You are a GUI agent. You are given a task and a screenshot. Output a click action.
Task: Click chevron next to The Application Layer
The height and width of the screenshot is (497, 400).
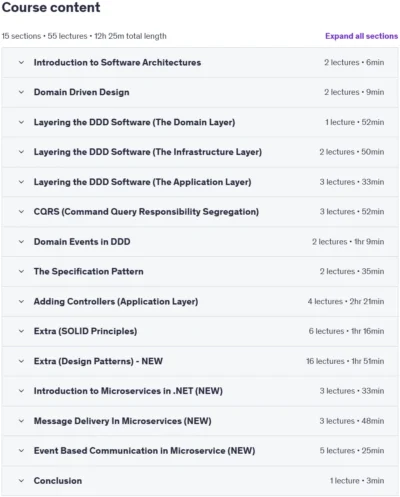pos(21,182)
